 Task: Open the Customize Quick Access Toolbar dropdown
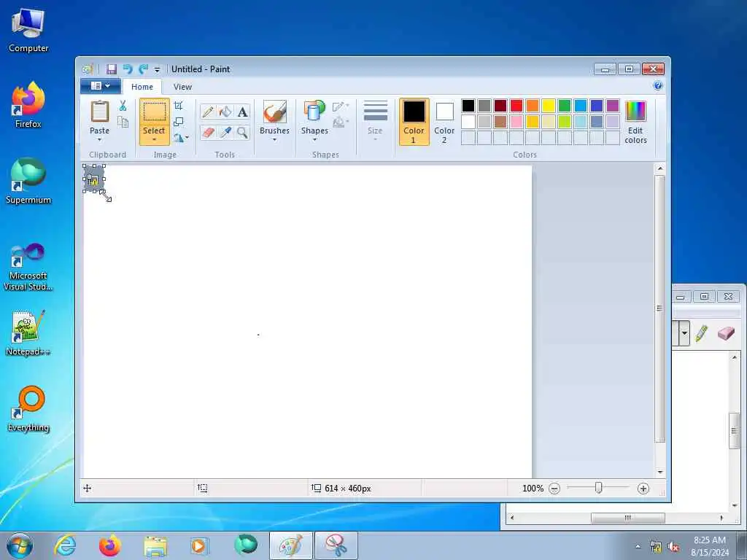click(158, 69)
